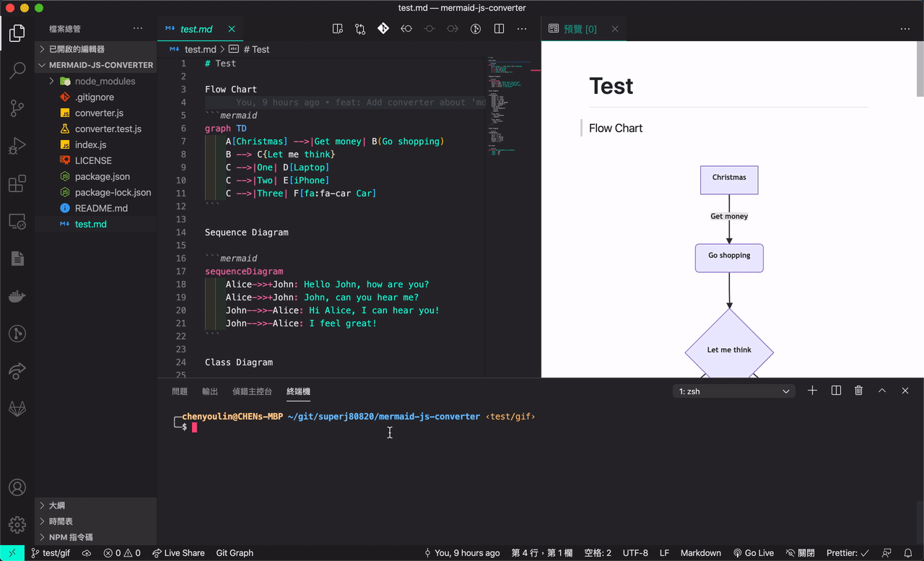The height and width of the screenshot is (561, 924).
Task: Open GitLab icon in activity bar
Action: pos(17,409)
